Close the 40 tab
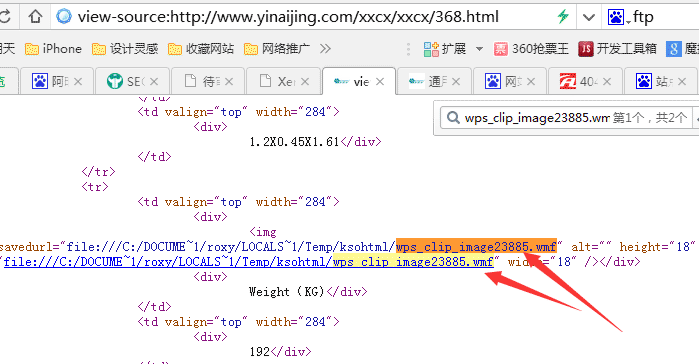The height and width of the screenshot is (364, 699). (x=607, y=82)
